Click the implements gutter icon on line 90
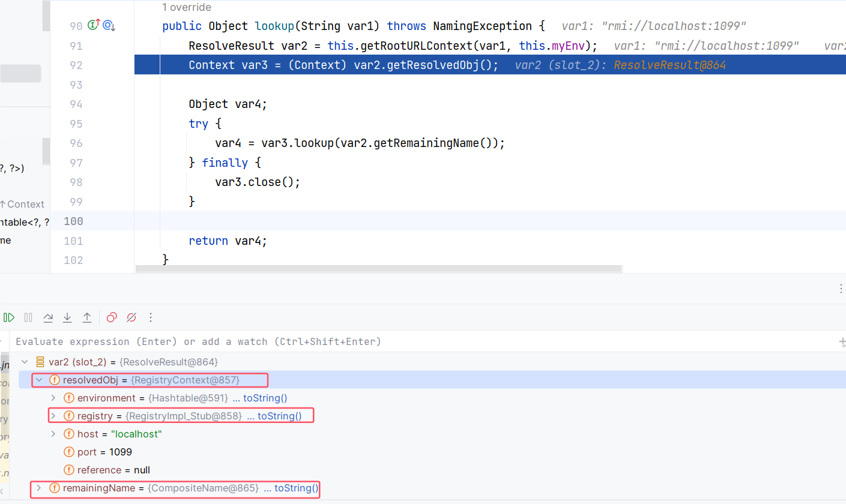This screenshot has height=504, width=846. (94, 25)
